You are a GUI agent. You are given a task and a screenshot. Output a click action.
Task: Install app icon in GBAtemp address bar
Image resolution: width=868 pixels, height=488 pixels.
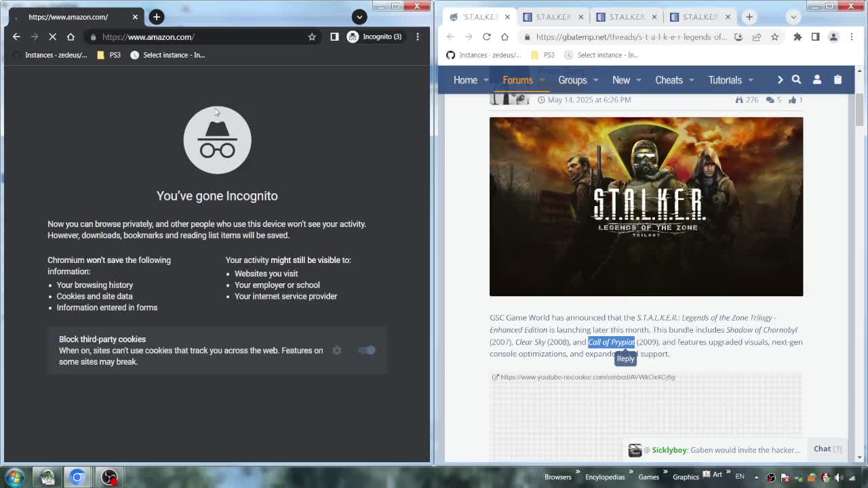738,37
